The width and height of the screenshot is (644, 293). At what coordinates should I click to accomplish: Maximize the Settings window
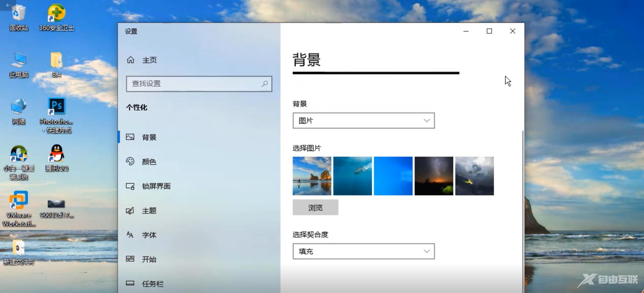tap(489, 31)
